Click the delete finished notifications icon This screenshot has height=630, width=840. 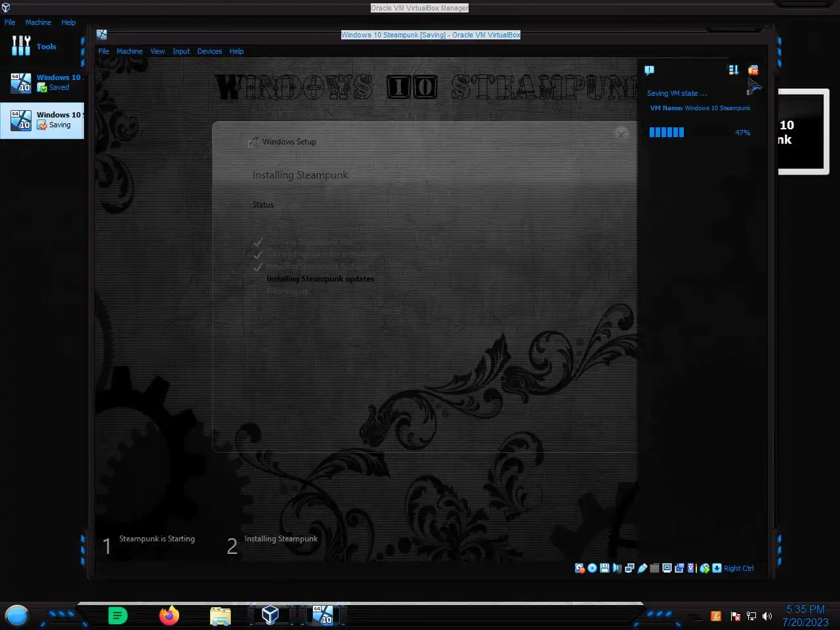tap(753, 70)
